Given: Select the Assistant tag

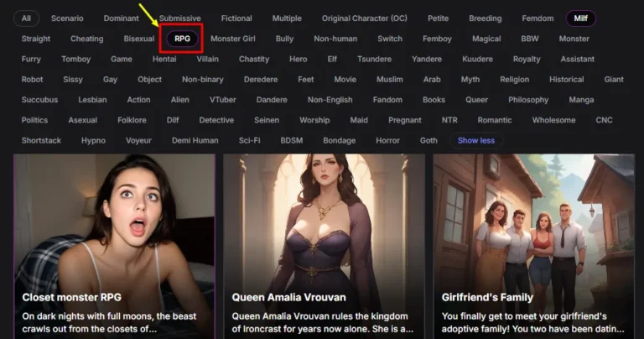Looking at the screenshot, I should click(577, 60).
